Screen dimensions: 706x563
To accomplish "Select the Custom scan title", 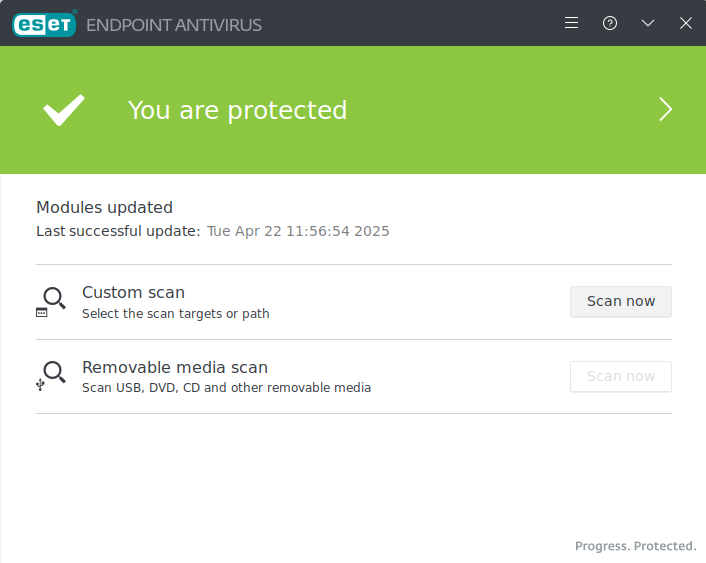I will [133, 292].
